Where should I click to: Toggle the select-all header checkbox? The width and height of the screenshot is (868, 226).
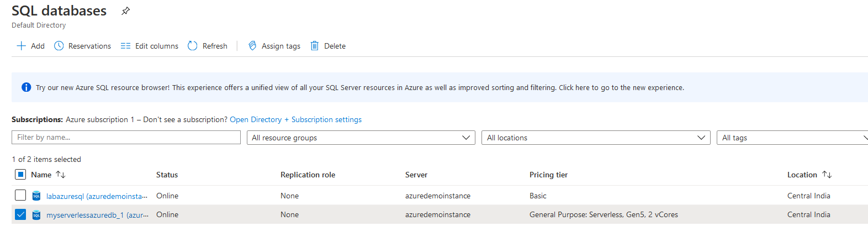[x=20, y=175]
